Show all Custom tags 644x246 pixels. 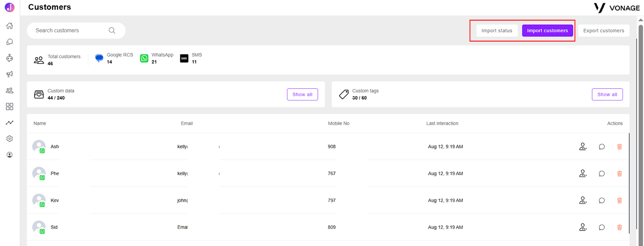(607, 94)
